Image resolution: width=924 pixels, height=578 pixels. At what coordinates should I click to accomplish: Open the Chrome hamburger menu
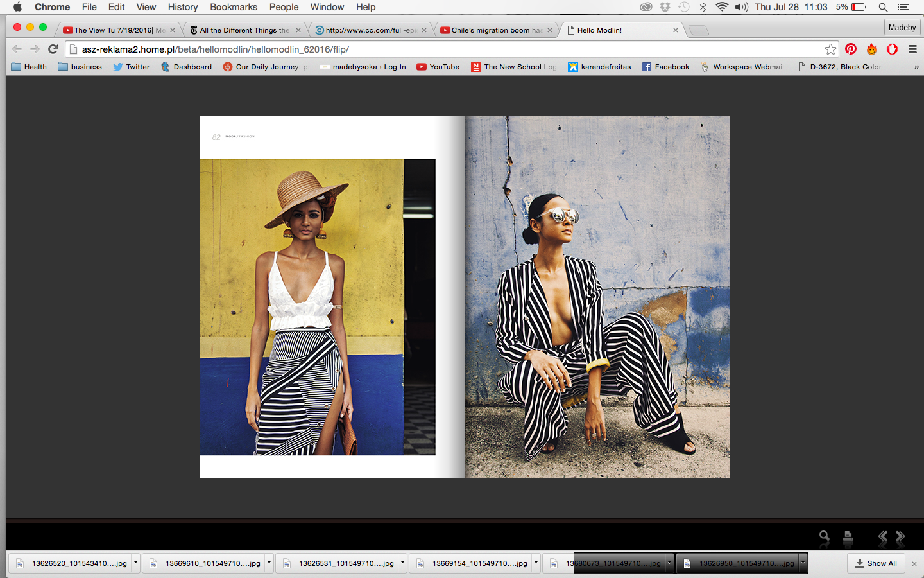pyautogui.click(x=912, y=49)
